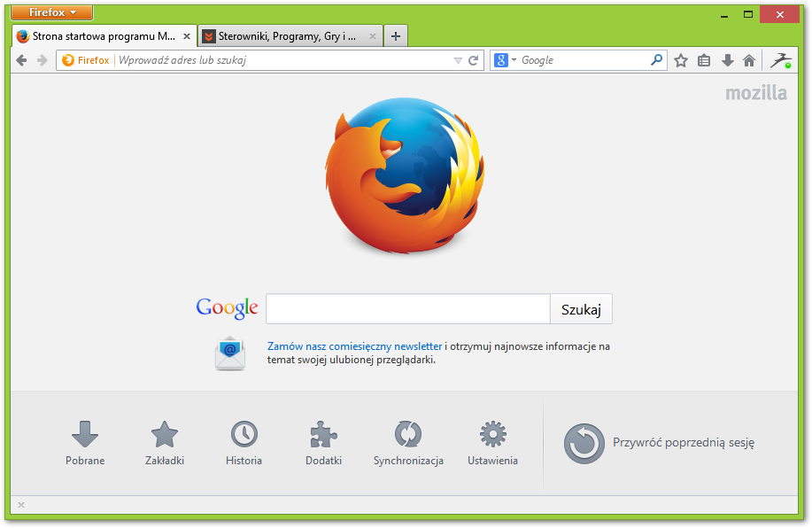Viewport: 812px width, 528px height.
Task: Open Historia history shortcut
Action: [x=244, y=443]
